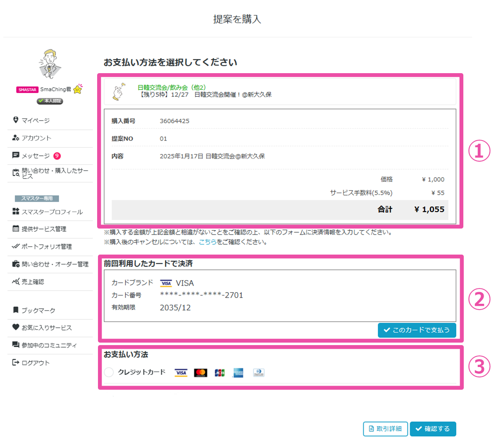Go to 問い合わせ・オーダー管理
This screenshot has width=496, height=448.
tap(55, 264)
